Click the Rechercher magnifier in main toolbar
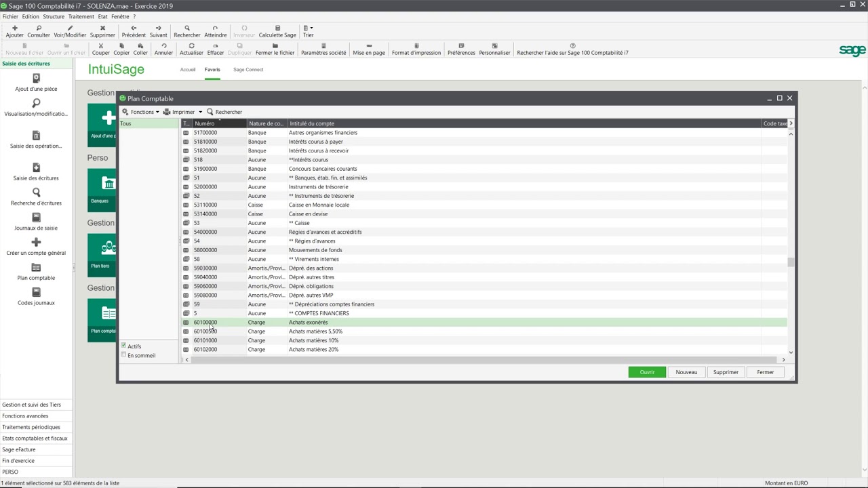The height and width of the screenshot is (488, 868). click(187, 32)
